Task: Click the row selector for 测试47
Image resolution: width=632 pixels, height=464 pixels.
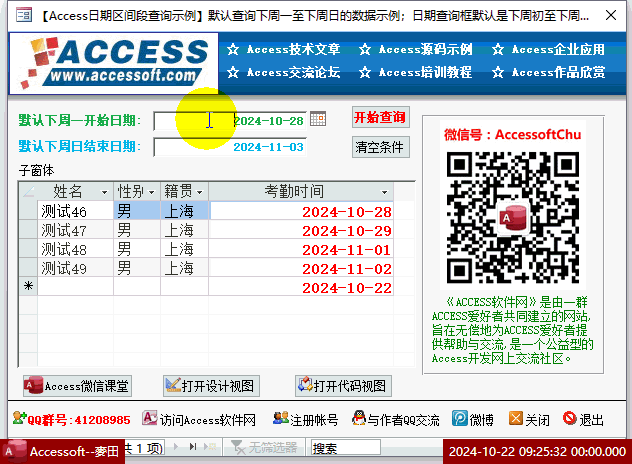Action: click(28, 230)
